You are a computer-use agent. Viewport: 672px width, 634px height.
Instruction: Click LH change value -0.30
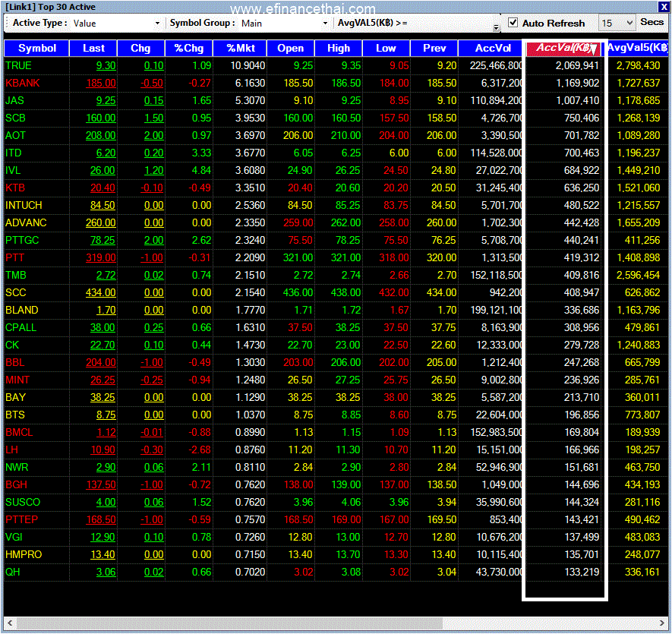tap(152, 450)
